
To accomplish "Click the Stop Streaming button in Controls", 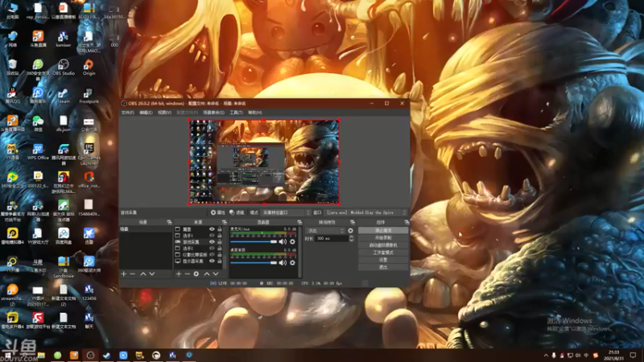I will [x=383, y=231].
